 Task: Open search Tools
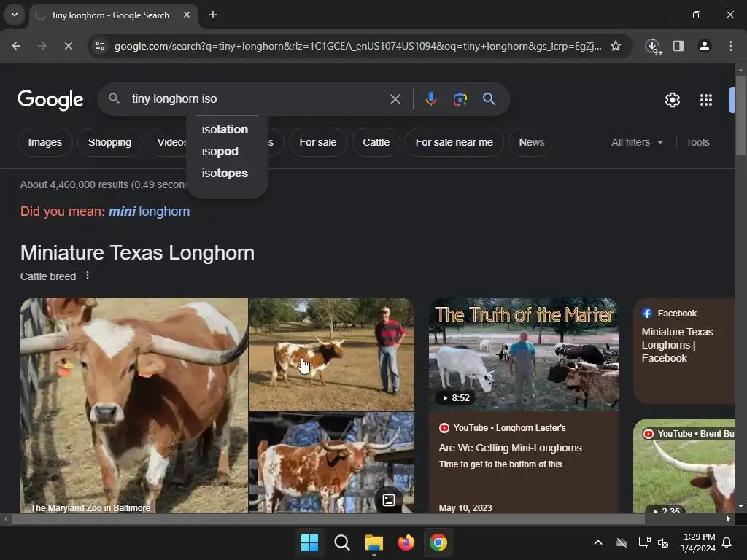coord(697,142)
